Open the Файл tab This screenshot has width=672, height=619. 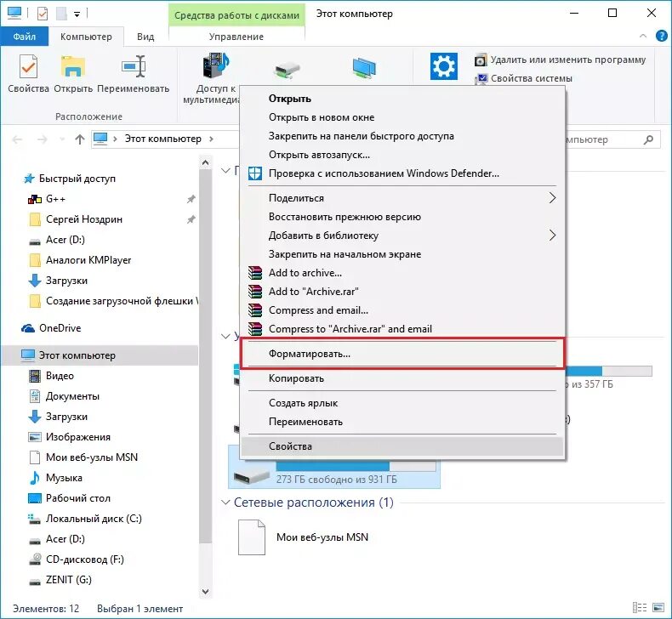point(25,37)
